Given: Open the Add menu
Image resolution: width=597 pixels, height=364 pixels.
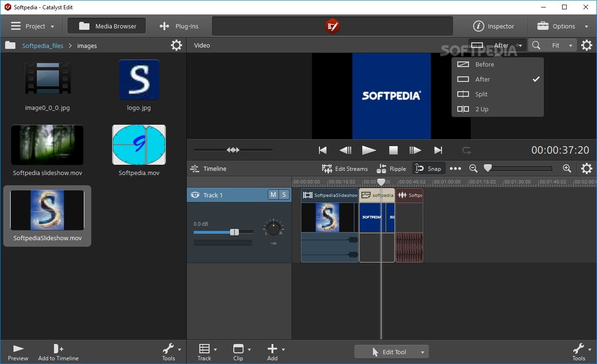Looking at the screenshot, I should point(275,352).
